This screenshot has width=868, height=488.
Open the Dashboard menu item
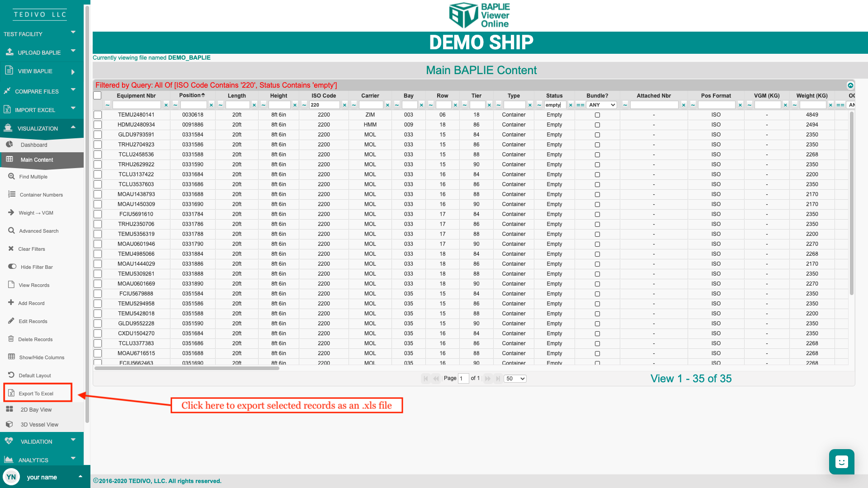(x=34, y=145)
